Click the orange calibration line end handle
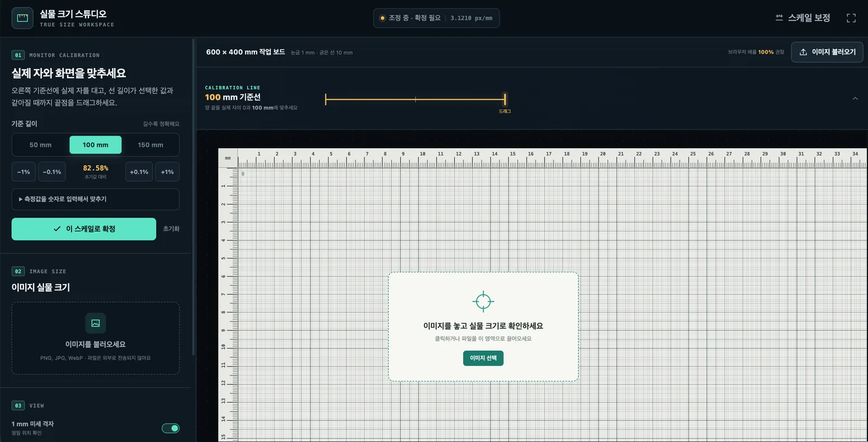Screen dimensions: 868x442 505,99
